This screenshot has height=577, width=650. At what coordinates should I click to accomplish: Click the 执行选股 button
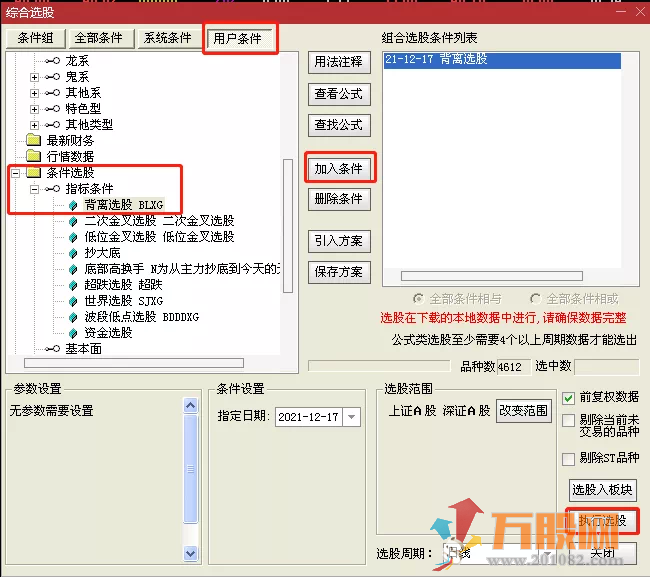[602, 521]
